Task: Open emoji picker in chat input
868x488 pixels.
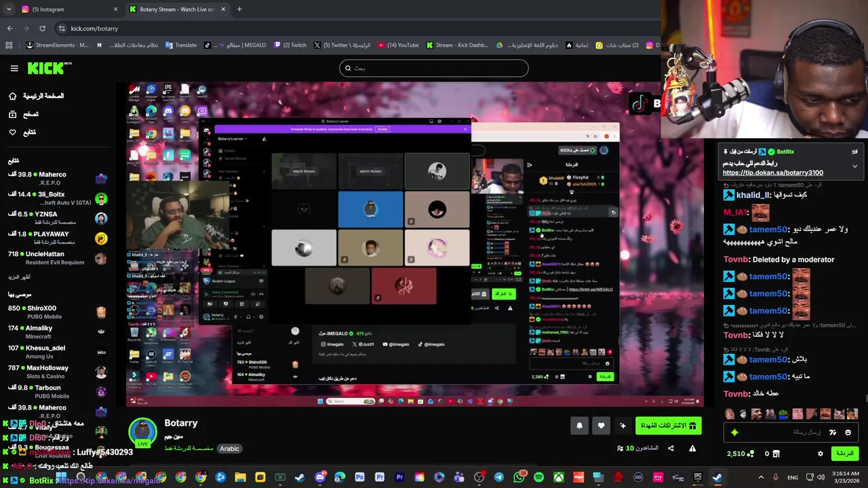Action: [848, 432]
